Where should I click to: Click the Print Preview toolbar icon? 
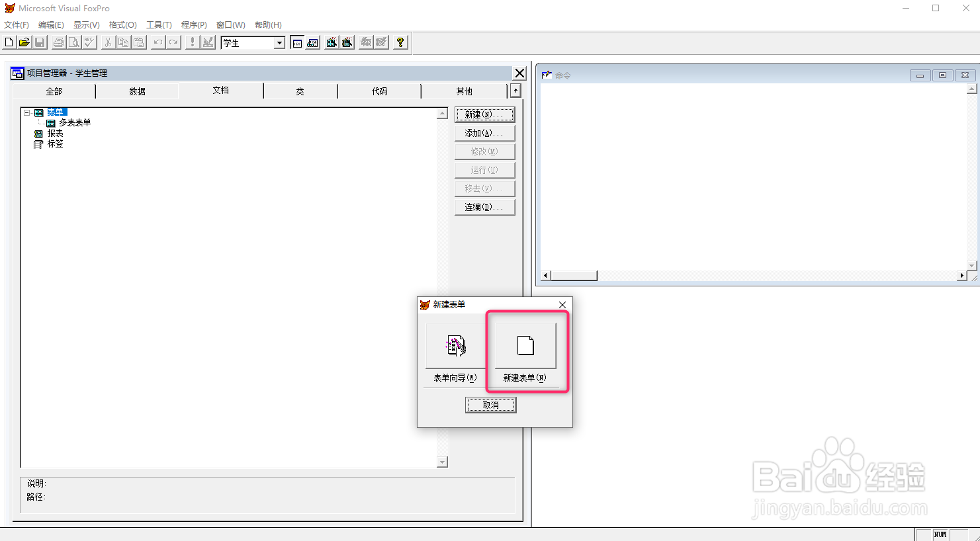[74, 42]
